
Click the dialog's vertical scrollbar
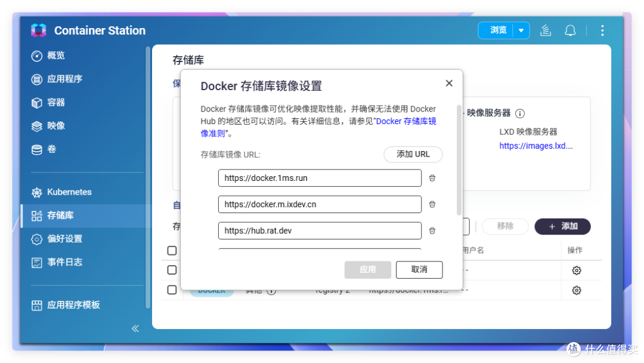459,161
